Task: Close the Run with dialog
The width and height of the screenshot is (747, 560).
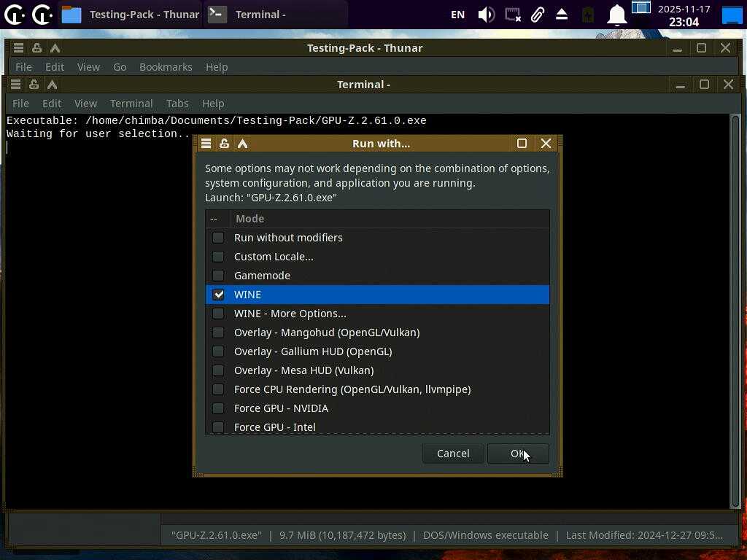Action: click(x=546, y=144)
